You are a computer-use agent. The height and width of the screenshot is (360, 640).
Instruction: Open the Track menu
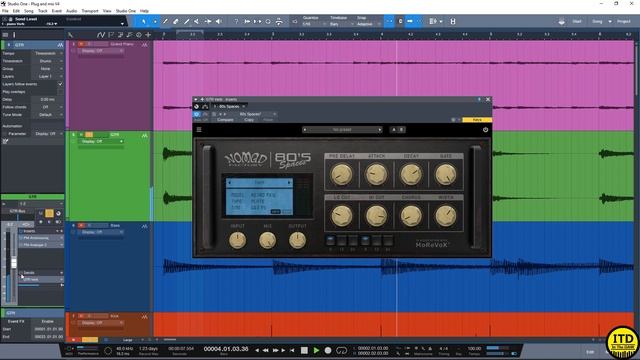(x=42, y=11)
